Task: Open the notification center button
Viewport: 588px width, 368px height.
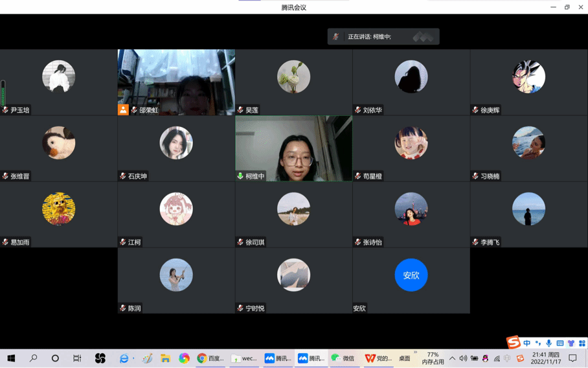Action: [572, 358]
